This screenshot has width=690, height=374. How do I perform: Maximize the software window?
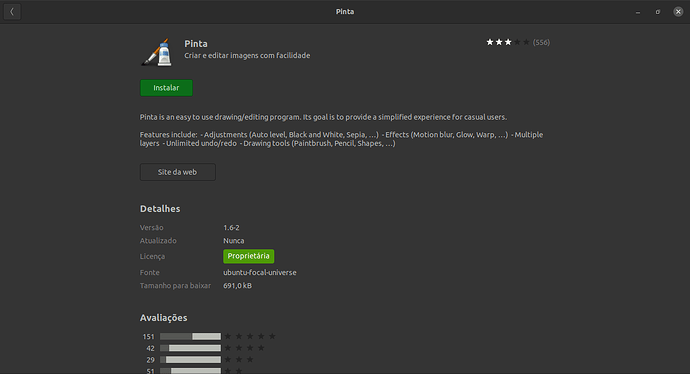pos(658,12)
